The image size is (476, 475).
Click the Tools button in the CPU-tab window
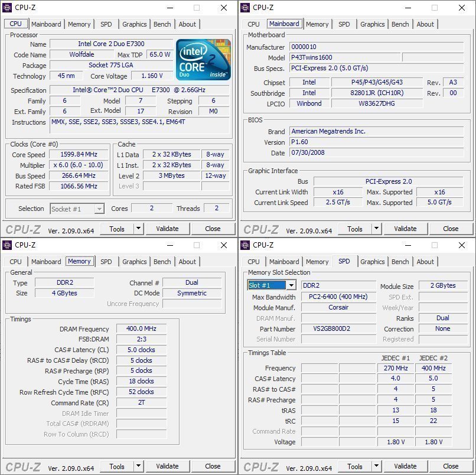[117, 229]
